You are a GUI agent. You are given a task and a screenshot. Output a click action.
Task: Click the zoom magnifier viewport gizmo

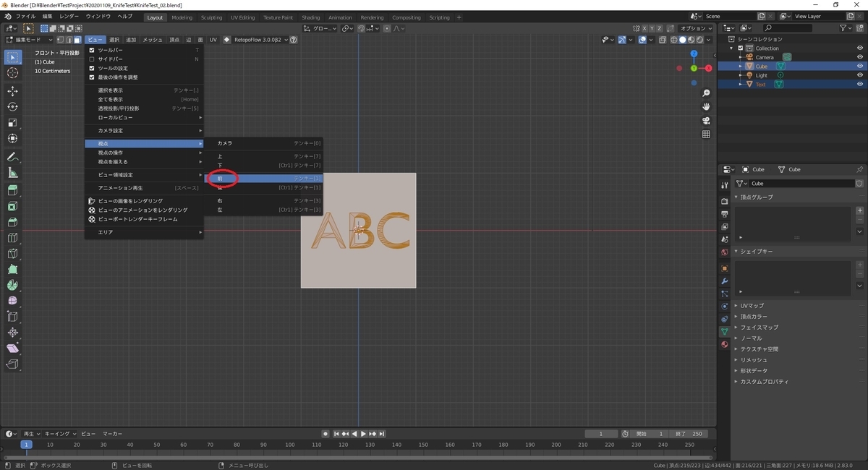click(706, 93)
